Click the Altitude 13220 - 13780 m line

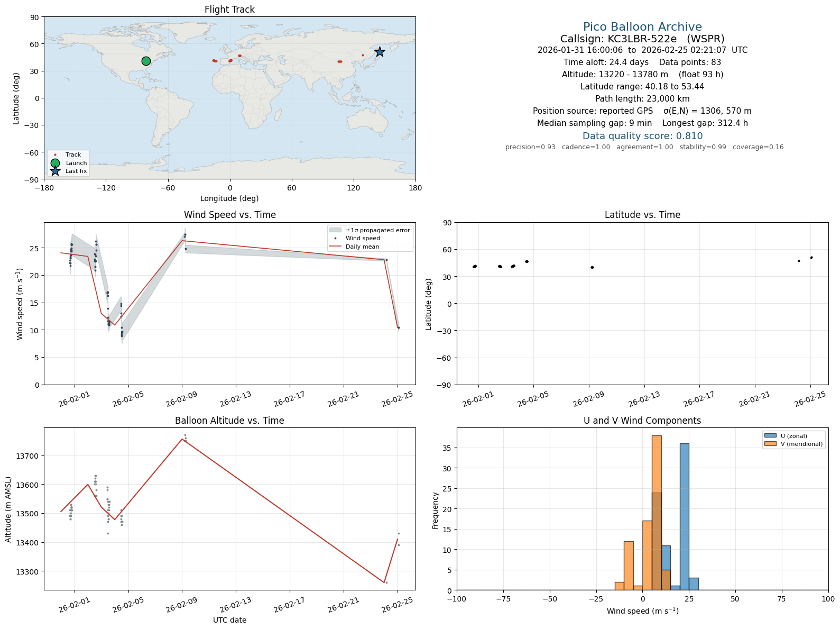[x=642, y=75]
